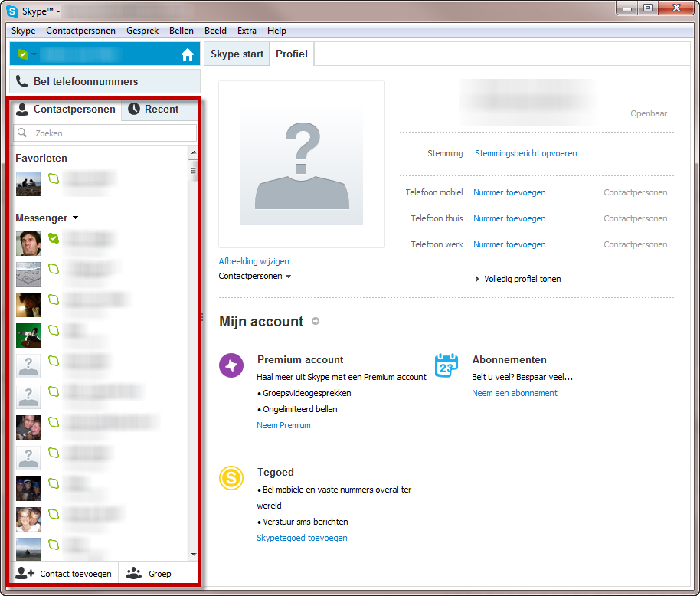Add a number for Telefoon thuis
This screenshot has width=700, height=596.
click(x=509, y=218)
